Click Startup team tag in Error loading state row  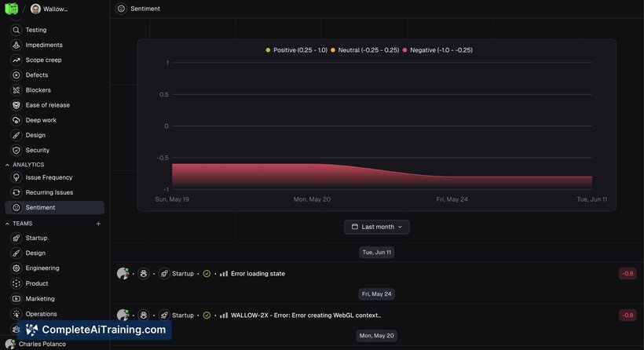pos(177,274)
